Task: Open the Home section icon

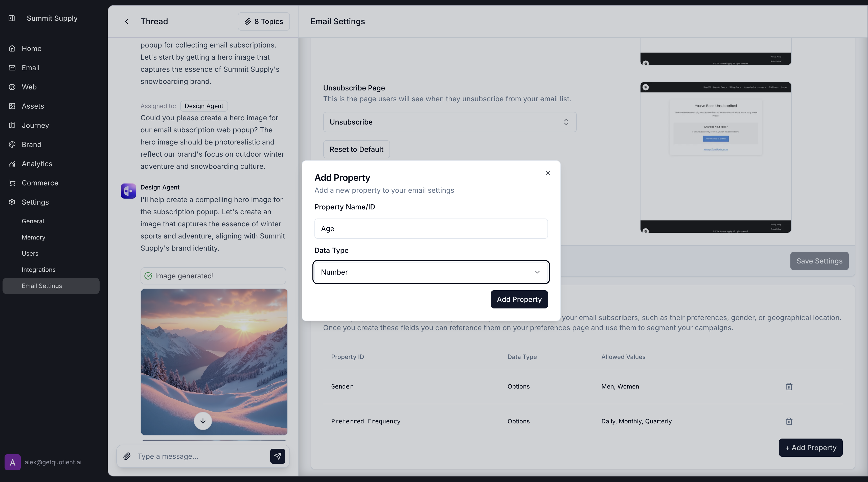Action: point(12,48)
